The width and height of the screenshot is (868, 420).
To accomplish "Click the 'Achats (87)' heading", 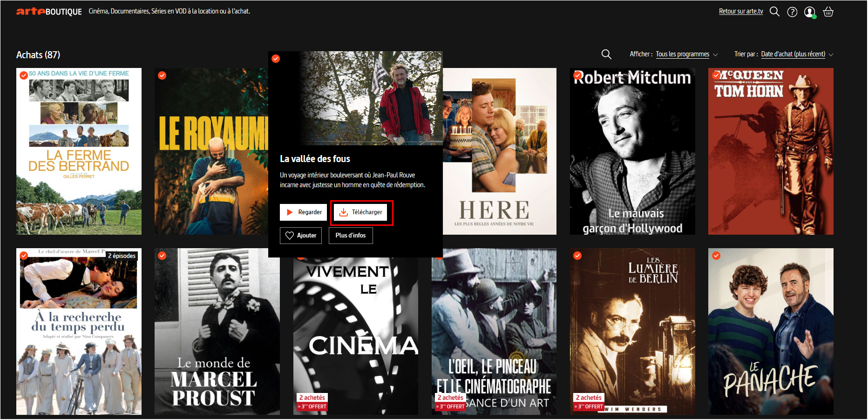I will click(x=38, y=55).
